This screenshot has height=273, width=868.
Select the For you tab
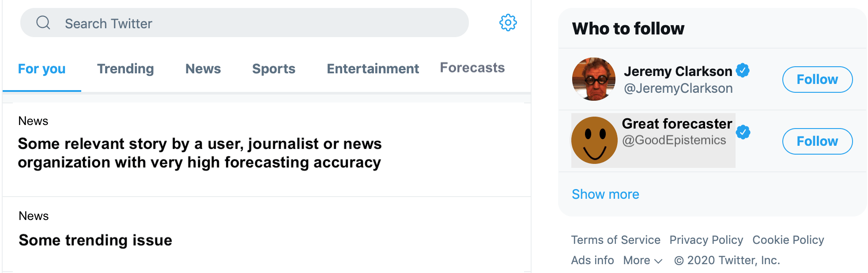[42, 69]
